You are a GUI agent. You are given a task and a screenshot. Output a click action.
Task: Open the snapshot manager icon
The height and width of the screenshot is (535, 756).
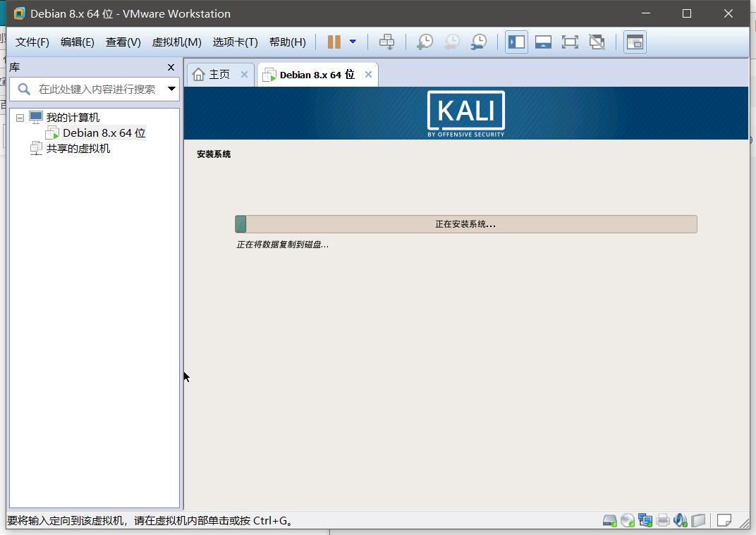(479, 42)
